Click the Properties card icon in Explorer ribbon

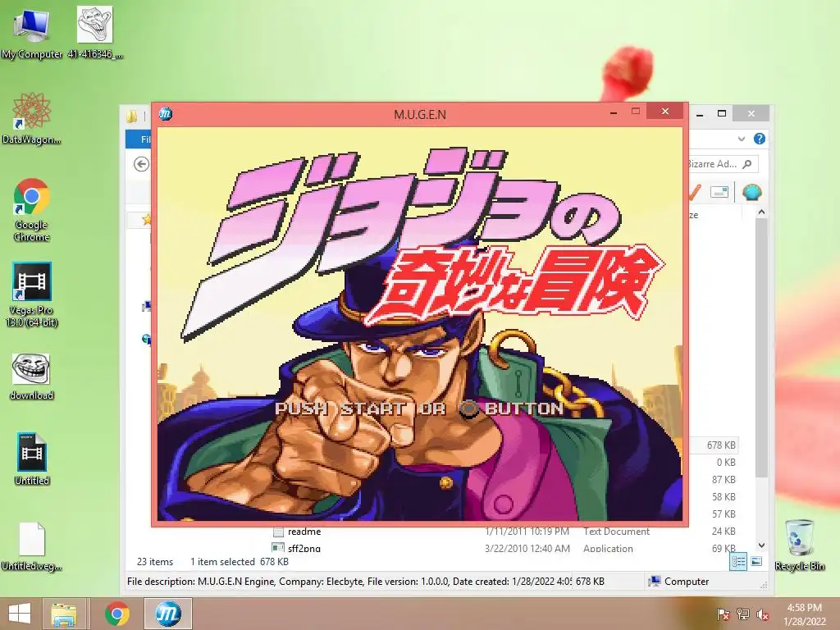[719, 192]
